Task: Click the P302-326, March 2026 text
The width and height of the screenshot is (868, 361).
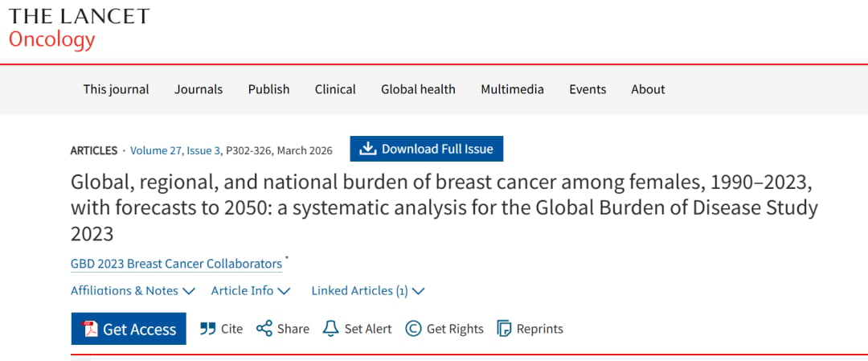Action: point(279,150)
